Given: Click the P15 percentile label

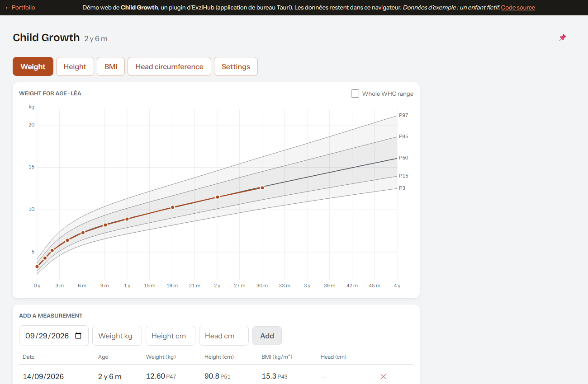Looking at the screenshot, I should pos(403,176).
